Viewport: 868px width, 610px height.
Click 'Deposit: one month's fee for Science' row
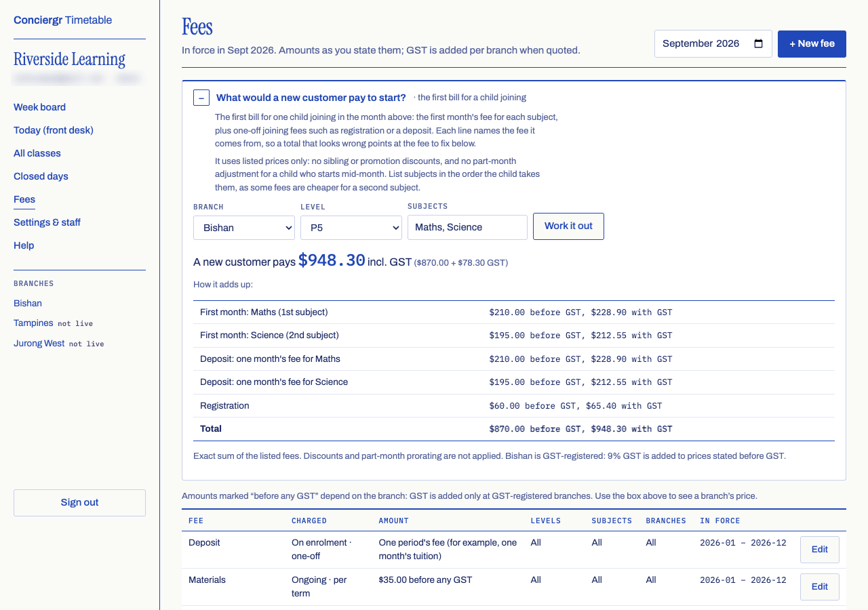pyautogui.click(x=514, y=382)
